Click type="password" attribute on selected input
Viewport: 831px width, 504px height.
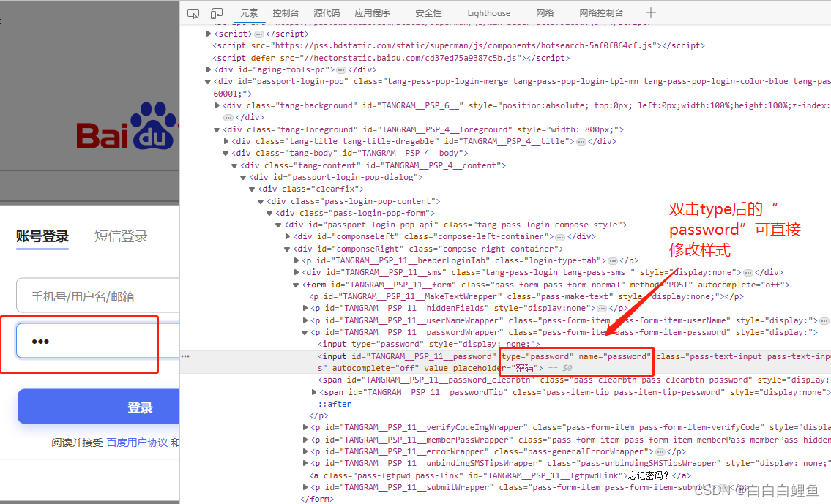click(x=537, y=356)
